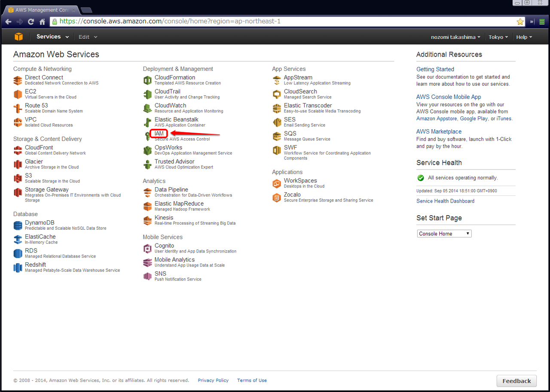This screenshot has height=392, width=550.
Task: Click the Glacier storage icon
Action: (18, 164)
